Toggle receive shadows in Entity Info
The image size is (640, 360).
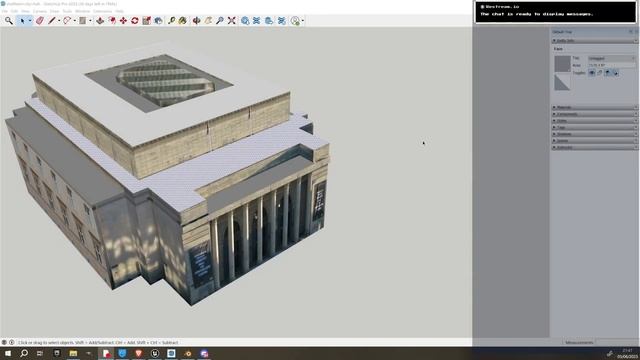608,73
